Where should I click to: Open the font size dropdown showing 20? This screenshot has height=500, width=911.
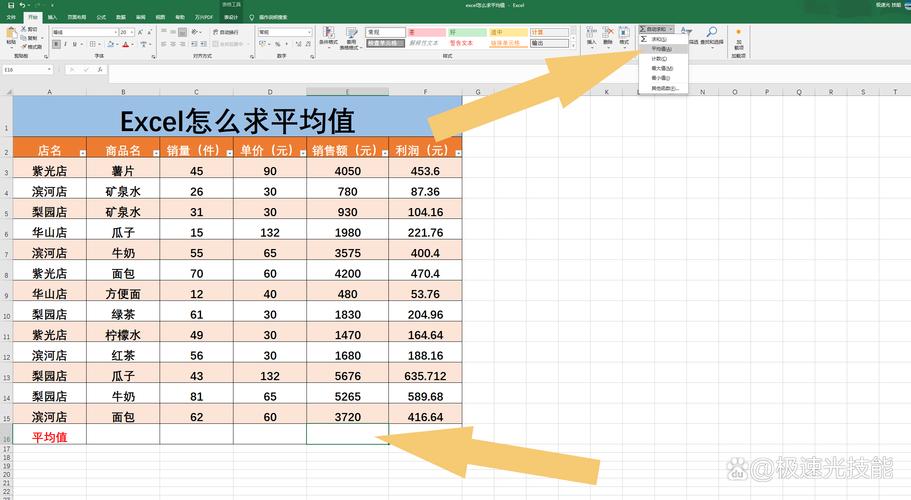(x=132, y=33)
